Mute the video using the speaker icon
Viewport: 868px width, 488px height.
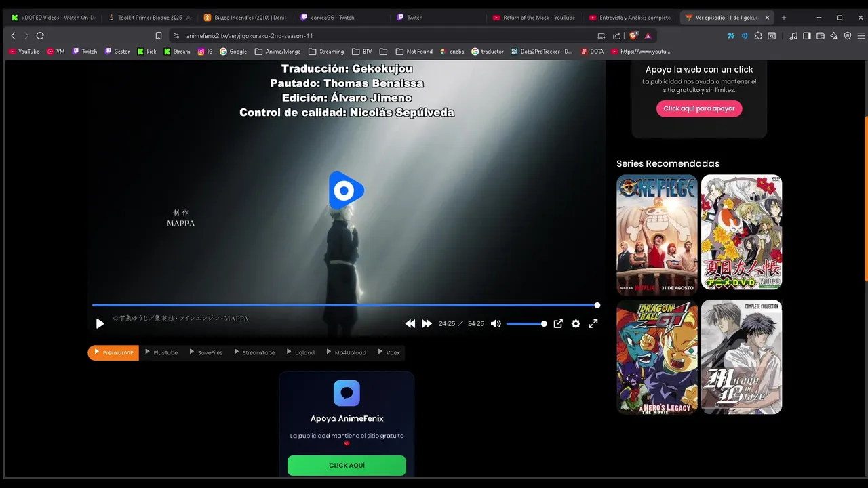point(496,324)
